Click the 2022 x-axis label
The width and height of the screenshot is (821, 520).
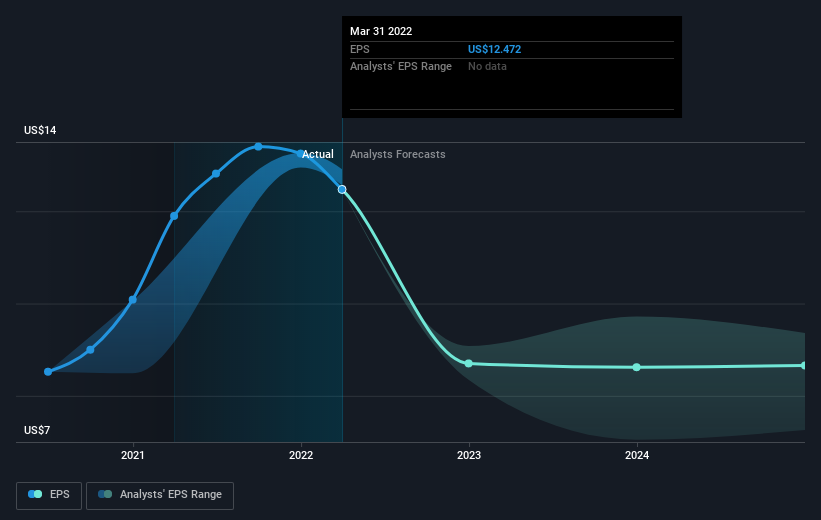(301, 455)
